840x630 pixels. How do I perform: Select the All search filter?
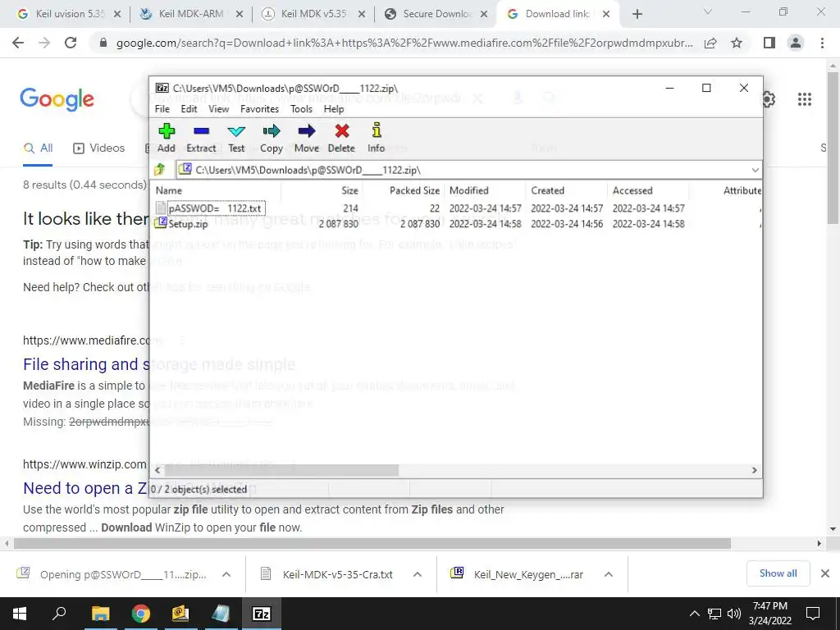38,148
